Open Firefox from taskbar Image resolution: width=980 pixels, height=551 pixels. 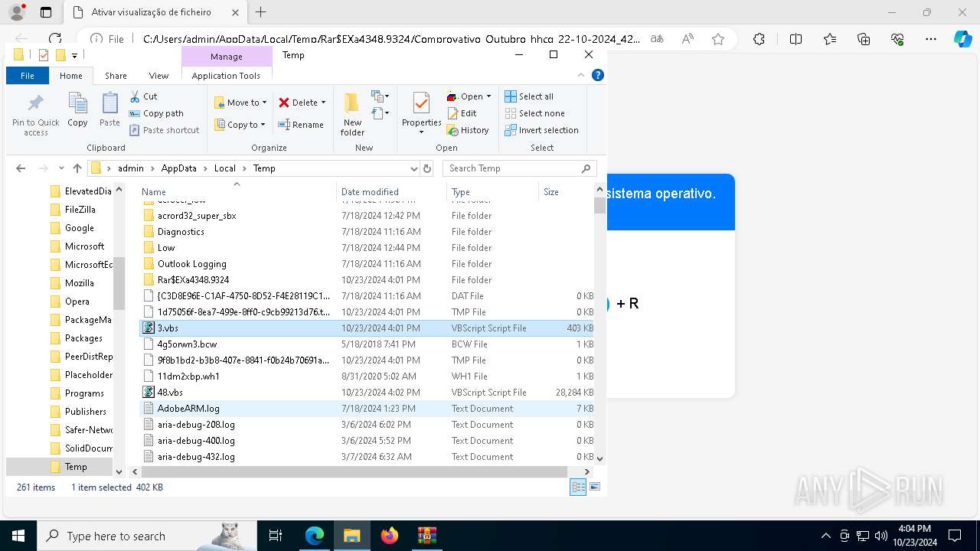[x=390, y=536]
